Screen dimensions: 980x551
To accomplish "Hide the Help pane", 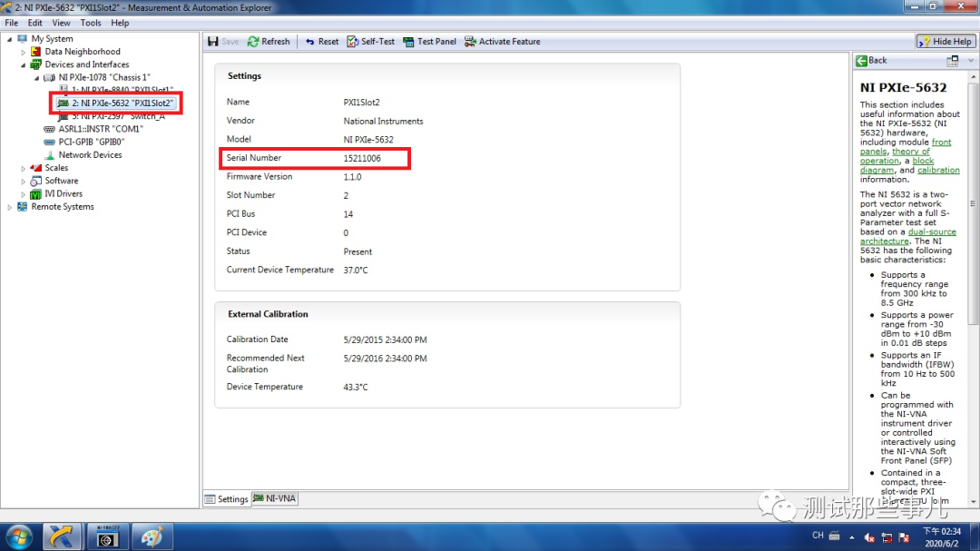I will tap(946, 41).
